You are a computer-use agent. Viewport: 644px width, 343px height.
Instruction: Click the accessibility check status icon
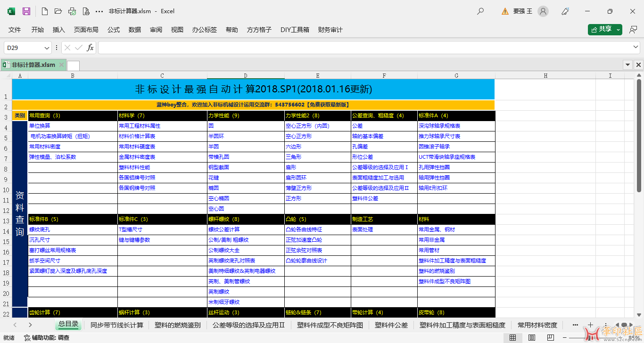(x=27, y=337)
